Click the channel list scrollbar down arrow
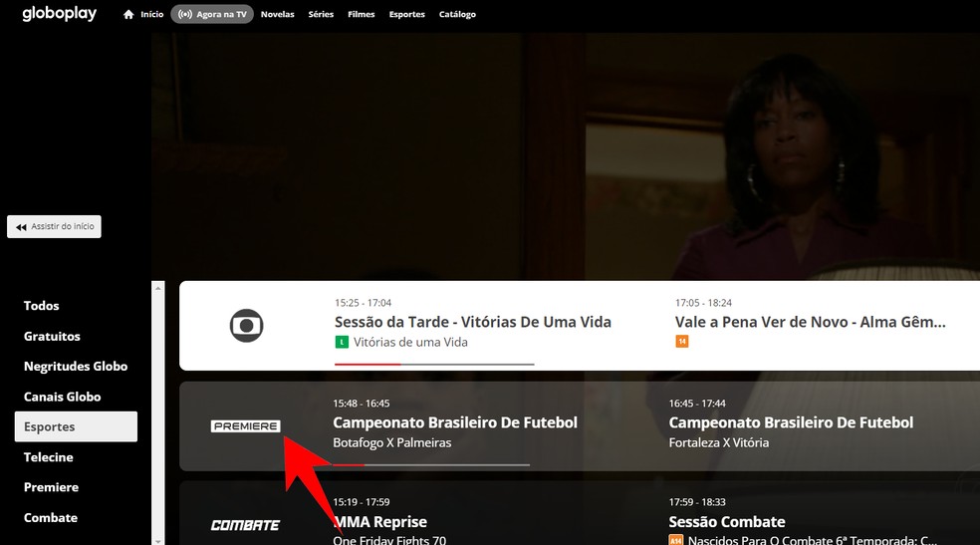Viewport: 980px width, 545px height. [158, 541]
